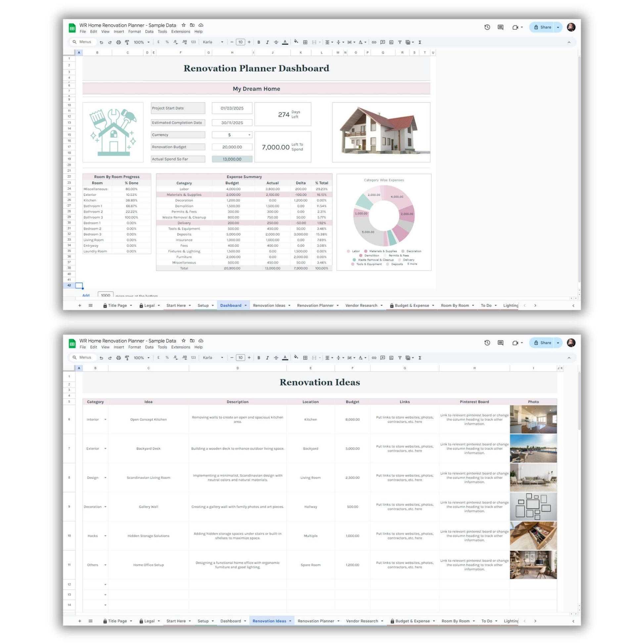Open the Currency dropdown showing $
The width and height of the screenshot is (644, 644).
[249, 135]
